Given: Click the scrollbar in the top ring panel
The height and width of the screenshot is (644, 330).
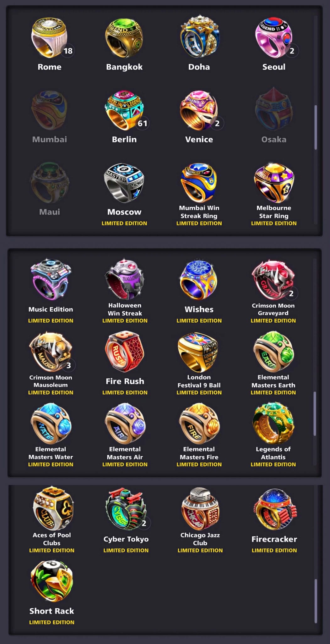Looking at the screenshot, I should pyautogui.click(x=316, y=127).
